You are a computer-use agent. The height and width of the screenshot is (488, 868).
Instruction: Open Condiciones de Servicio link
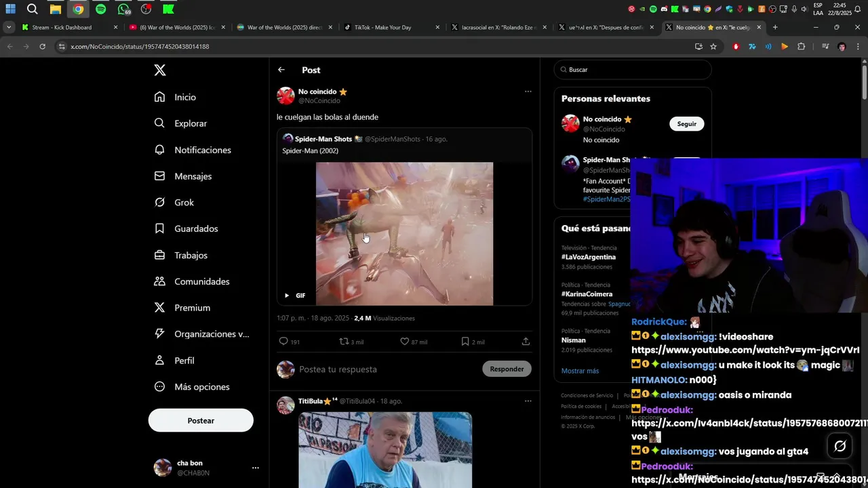click(x=587, y=395)
